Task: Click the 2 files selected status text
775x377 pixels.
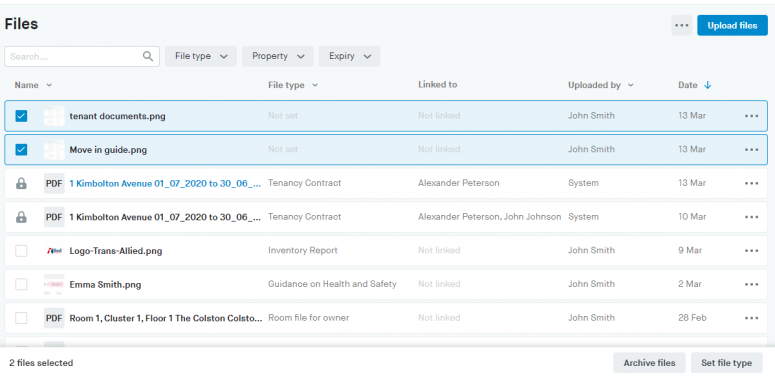Action: tap(41, 363)
